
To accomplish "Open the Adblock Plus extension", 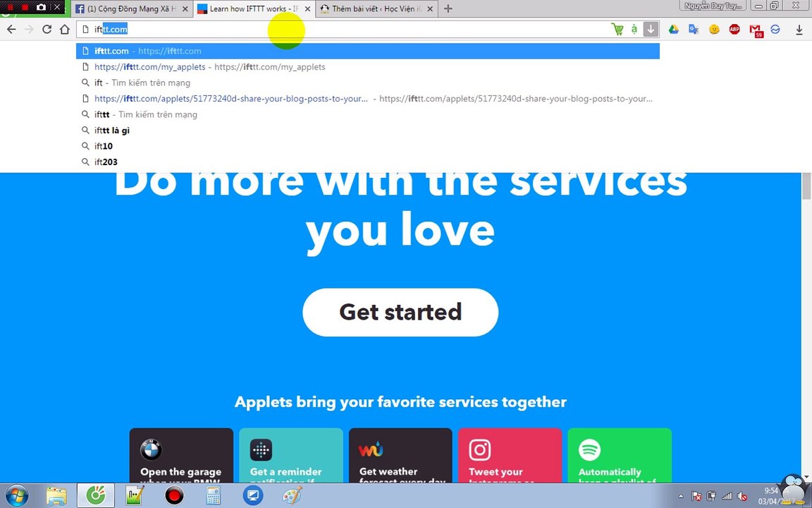I will (x=734, y=30).
